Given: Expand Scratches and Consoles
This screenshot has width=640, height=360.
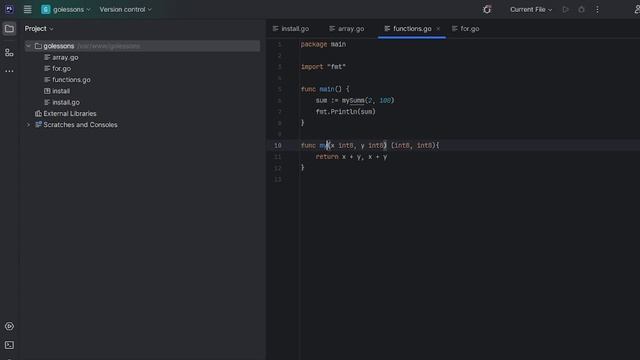Looking at the screenshot, I should point(28,124).
